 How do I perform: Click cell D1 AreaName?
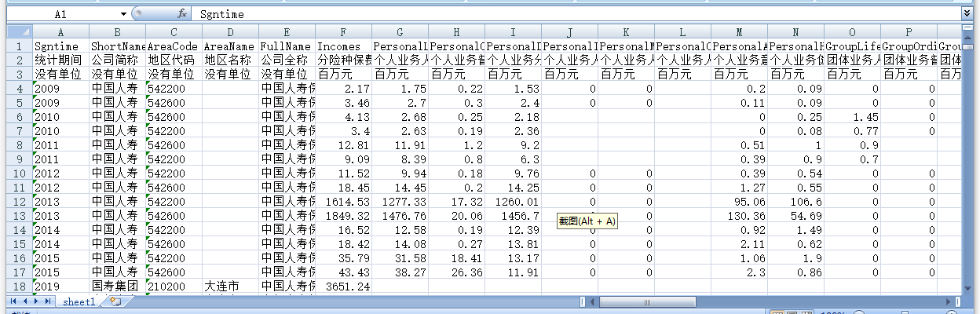point(231,46)
